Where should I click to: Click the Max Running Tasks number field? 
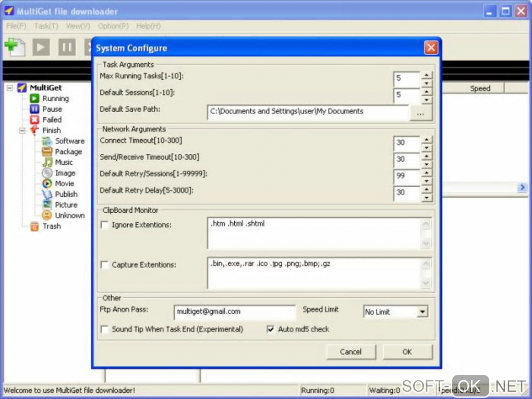point(406,79)
